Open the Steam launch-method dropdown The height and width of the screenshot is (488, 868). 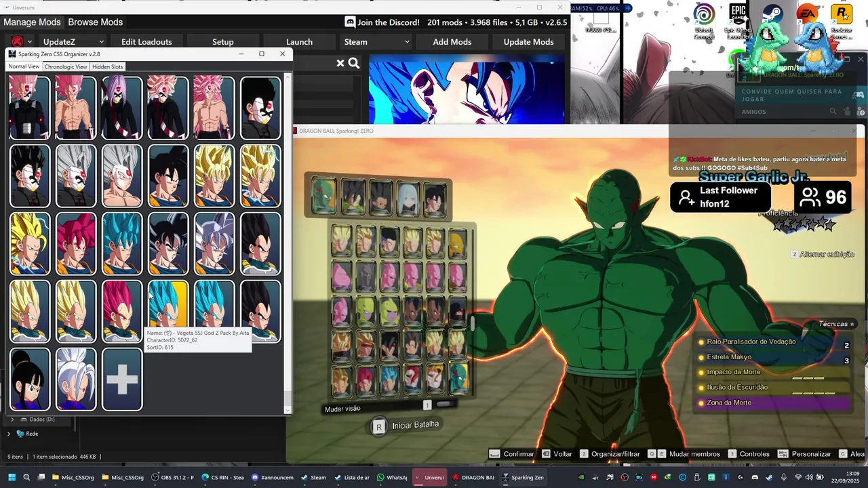[376, 42]
